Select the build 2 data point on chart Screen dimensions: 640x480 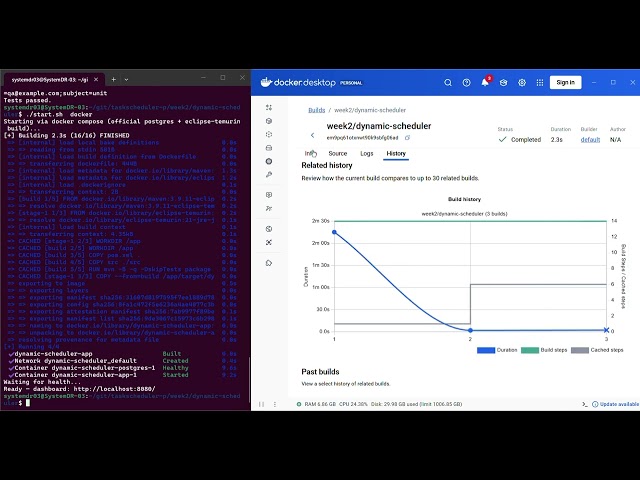point(470,330)
